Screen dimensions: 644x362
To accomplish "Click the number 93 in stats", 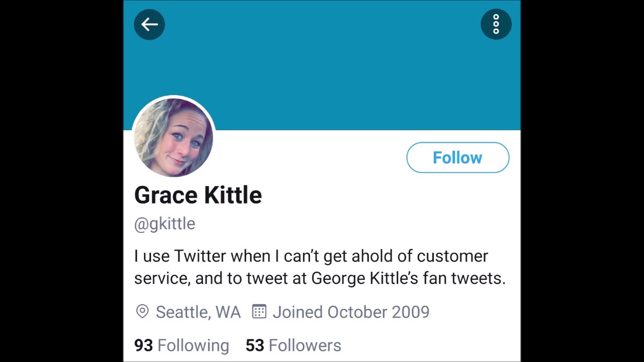I will [x=143, y=345].
